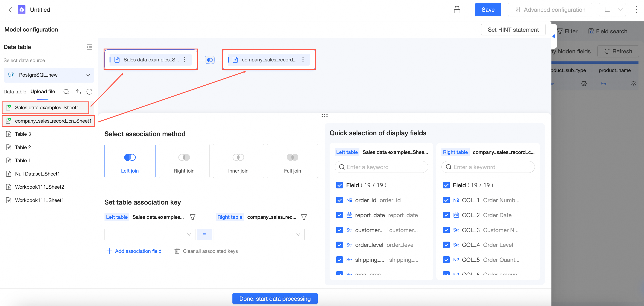Uncheck the COL_2 Order Date checkbox
The width and height of the screenshot is (644, 306).
tap(446, 215)
